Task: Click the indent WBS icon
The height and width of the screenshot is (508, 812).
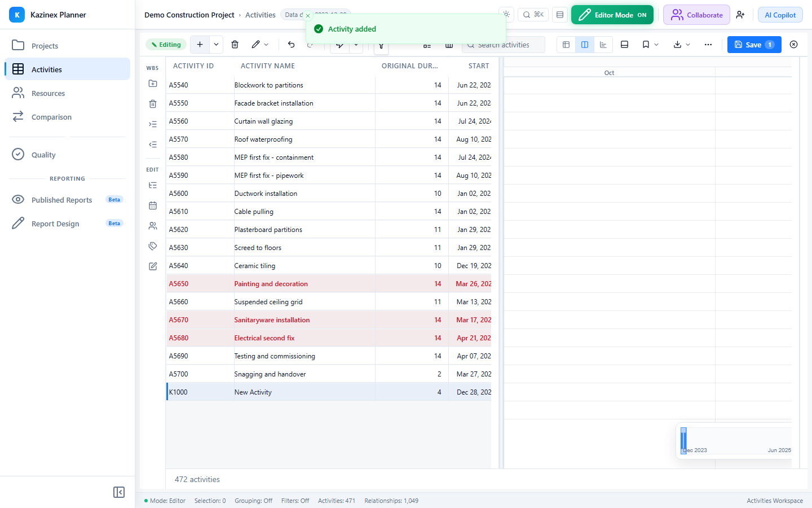Action: pyautogui.click(x=153, y=124)
